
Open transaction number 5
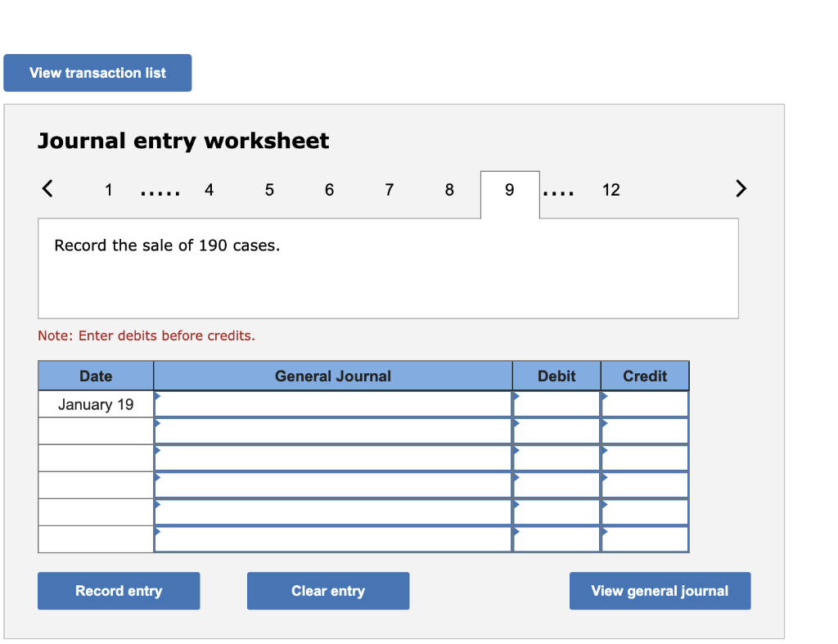268,190
